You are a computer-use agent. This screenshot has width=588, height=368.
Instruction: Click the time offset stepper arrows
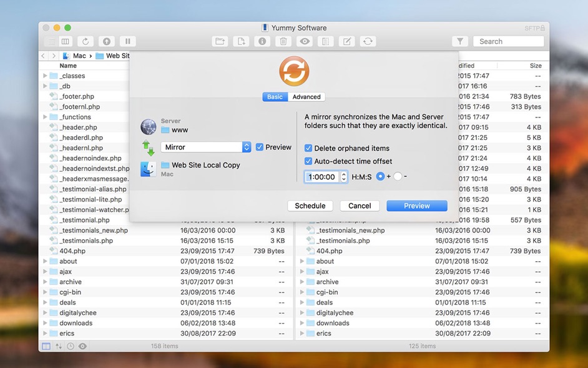click(344, 177)
